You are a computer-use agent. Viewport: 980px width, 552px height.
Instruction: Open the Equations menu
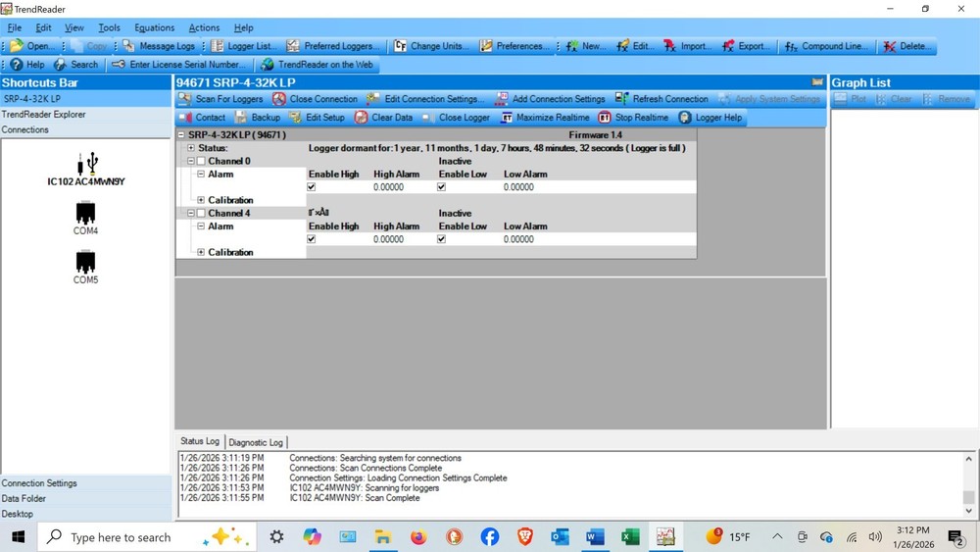click(155, 27)
